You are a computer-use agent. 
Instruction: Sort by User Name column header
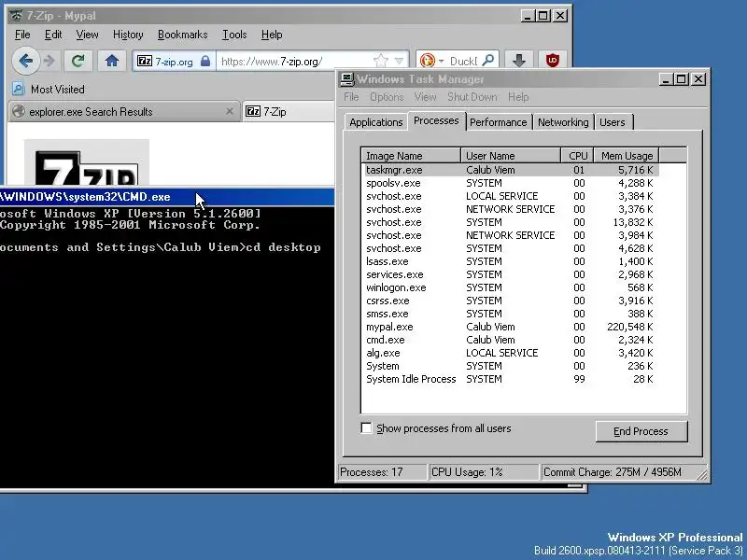click(511, 156)
